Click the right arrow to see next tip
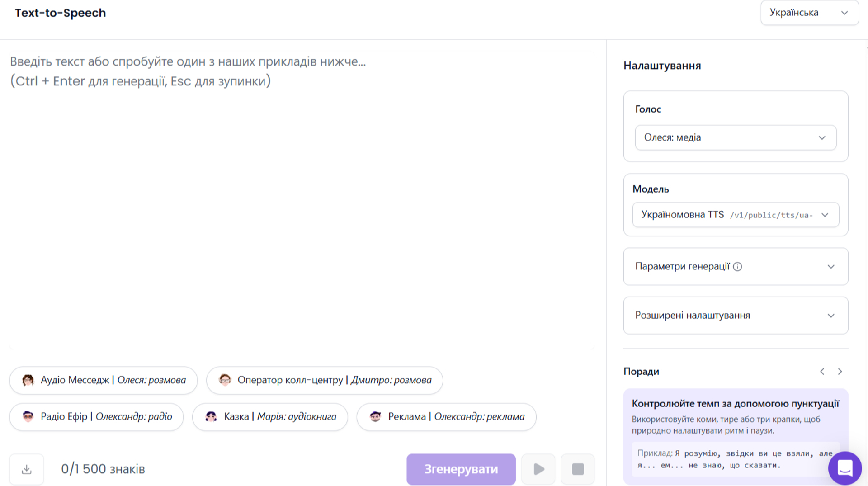The height and width of the screenshot is (486, 868). click(840, 371)
